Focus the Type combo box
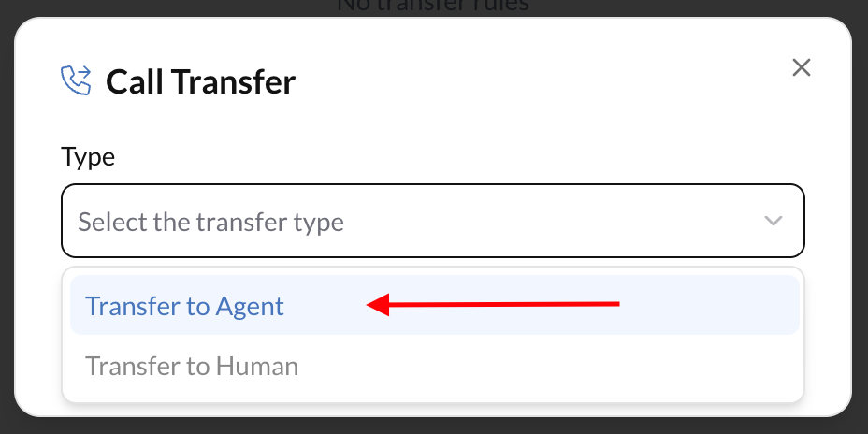The height and width of the screenshot is (434, 868). pyautogui.click(x=432, y=222)
